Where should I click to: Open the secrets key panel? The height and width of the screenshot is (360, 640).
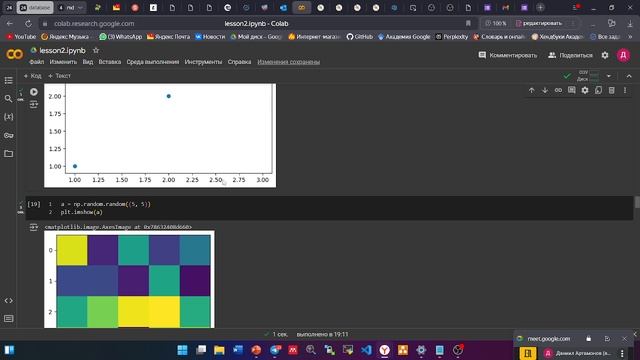pos(8,135)
